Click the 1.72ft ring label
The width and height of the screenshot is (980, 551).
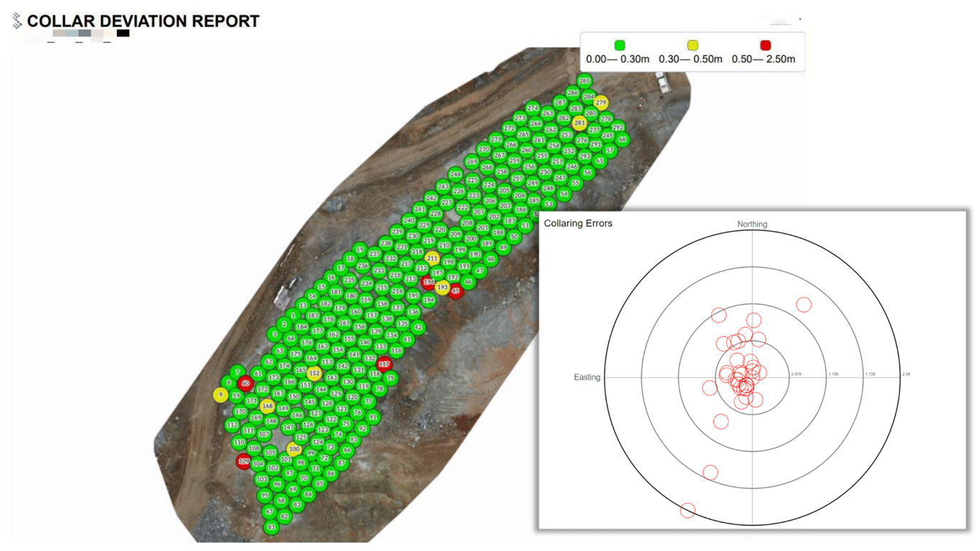[870, 375]
